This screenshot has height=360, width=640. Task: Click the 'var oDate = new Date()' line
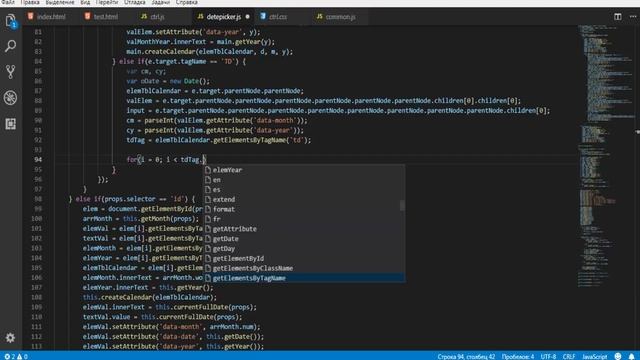click(168, 81)
